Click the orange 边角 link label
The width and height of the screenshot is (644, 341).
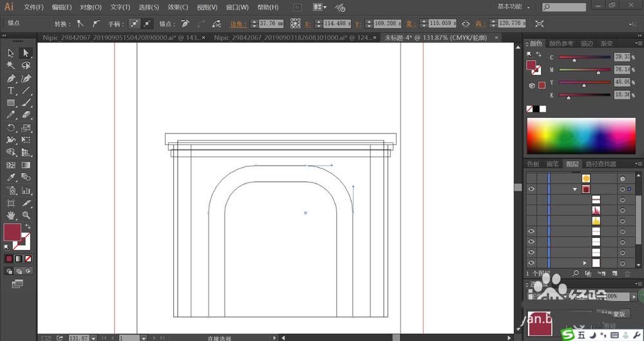[238, 24]
